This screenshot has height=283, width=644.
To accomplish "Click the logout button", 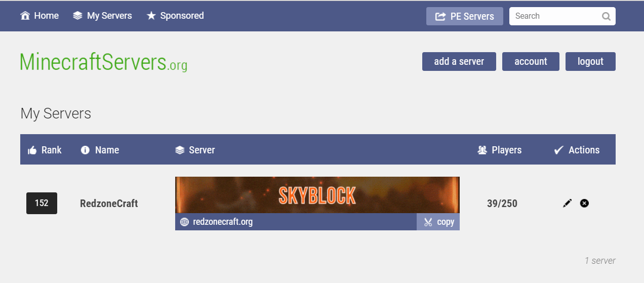I will point(590,62).
